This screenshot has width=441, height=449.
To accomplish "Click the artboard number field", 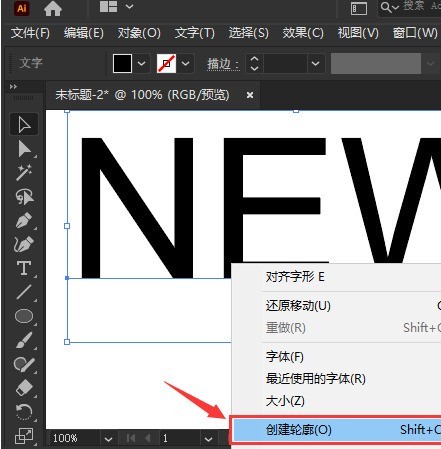I will tap(180, 438).
